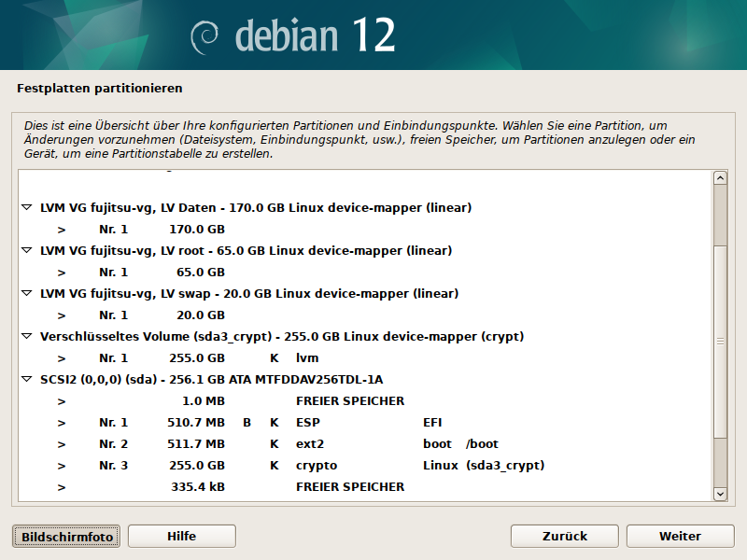Select the 170.0 GB Daten partition row
Screen dimensions: 747x560
click(x=196, y=229)
